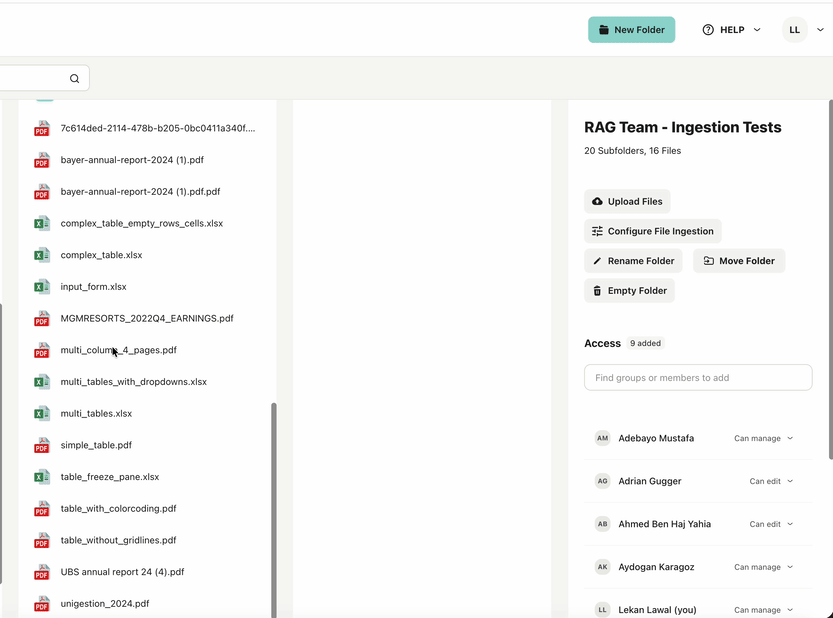Change Adrian Gugger's Can edit permission
The width and height of the screenshot is (833, 618).
(x=771, y=481)
